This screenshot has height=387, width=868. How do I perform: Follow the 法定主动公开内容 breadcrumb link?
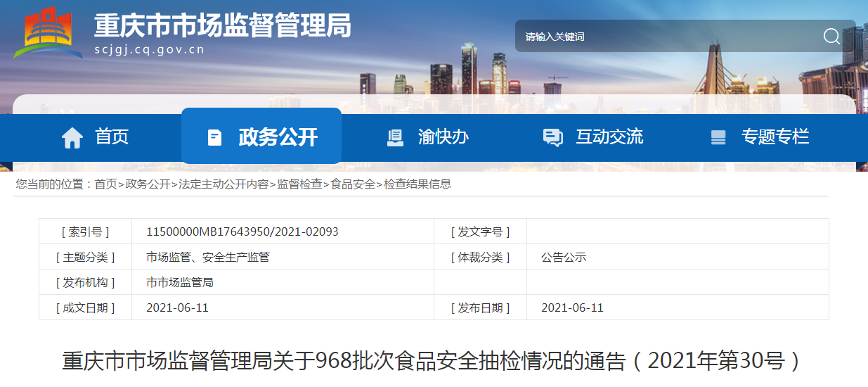click(224, 184)
